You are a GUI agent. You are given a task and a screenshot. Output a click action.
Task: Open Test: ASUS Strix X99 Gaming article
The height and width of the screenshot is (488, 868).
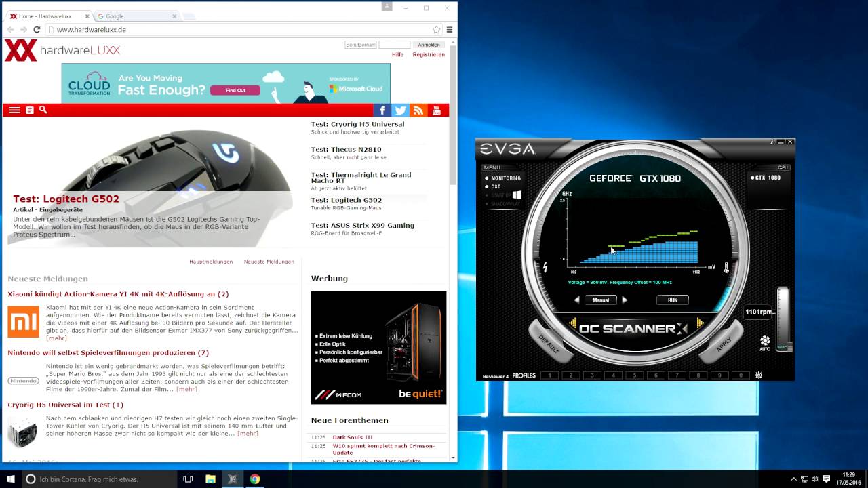click(362, 225)
